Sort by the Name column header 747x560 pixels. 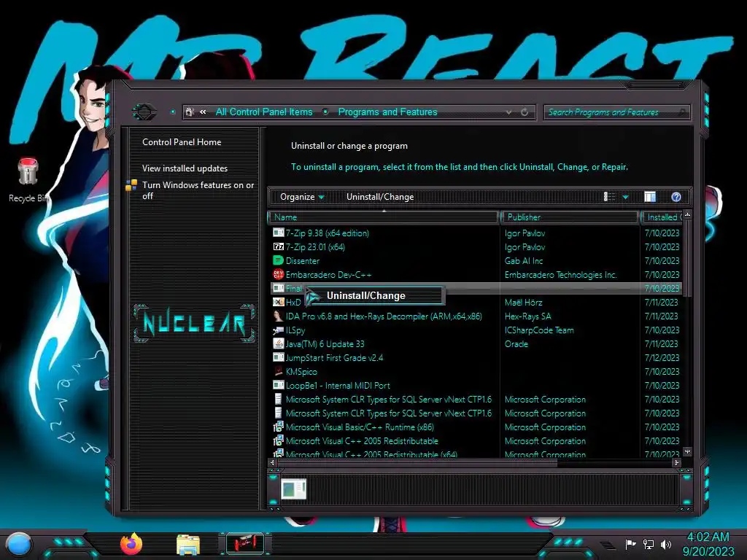coord(384,217)
